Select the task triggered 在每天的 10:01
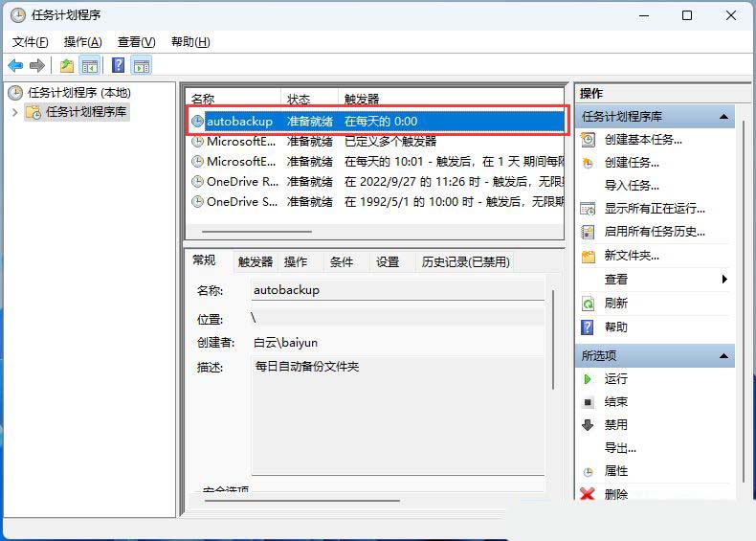The height and width of the screenshot is (541, 756). 377,161
